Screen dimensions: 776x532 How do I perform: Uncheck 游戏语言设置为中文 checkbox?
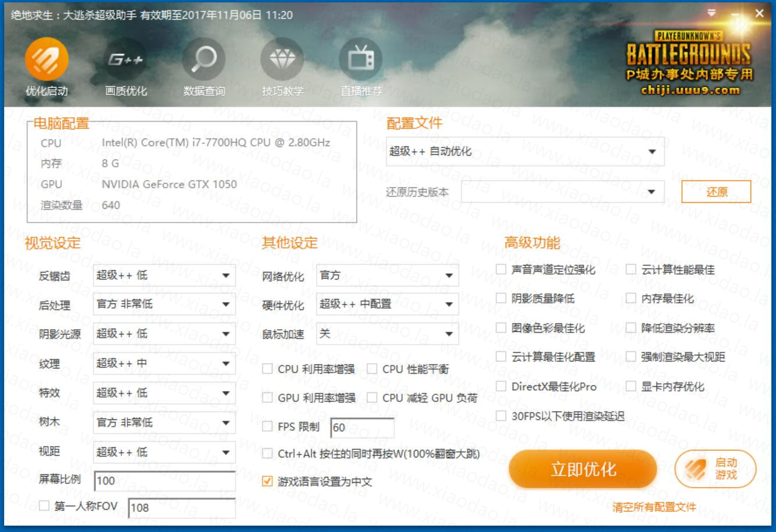pos(267,481)
